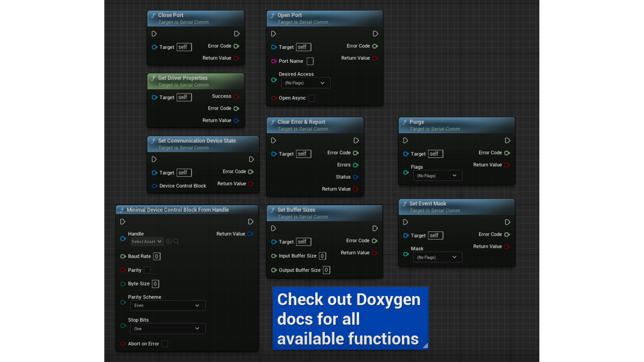Click the Return Value pin on Purge node
Viewport: 644px width, 362px height.
[507, 165]
